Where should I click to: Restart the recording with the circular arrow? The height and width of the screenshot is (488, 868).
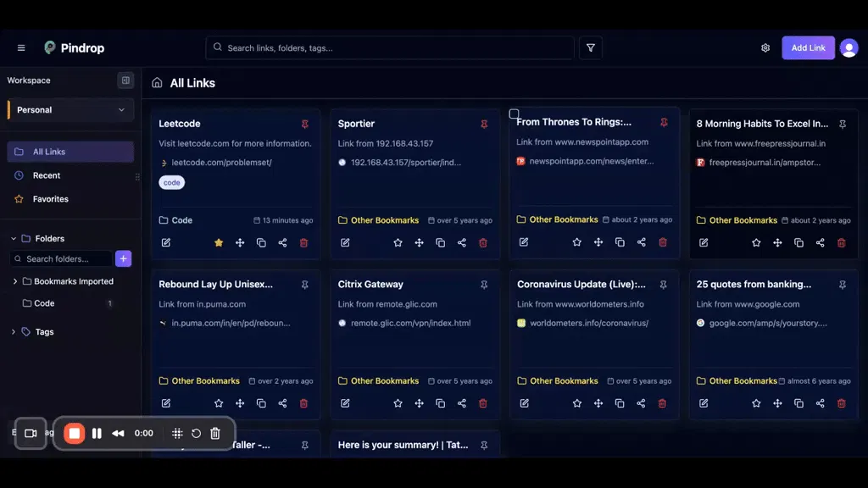196,434
